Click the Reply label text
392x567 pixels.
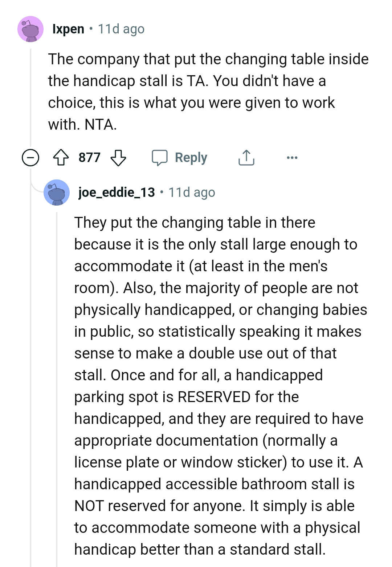(191, 158)
